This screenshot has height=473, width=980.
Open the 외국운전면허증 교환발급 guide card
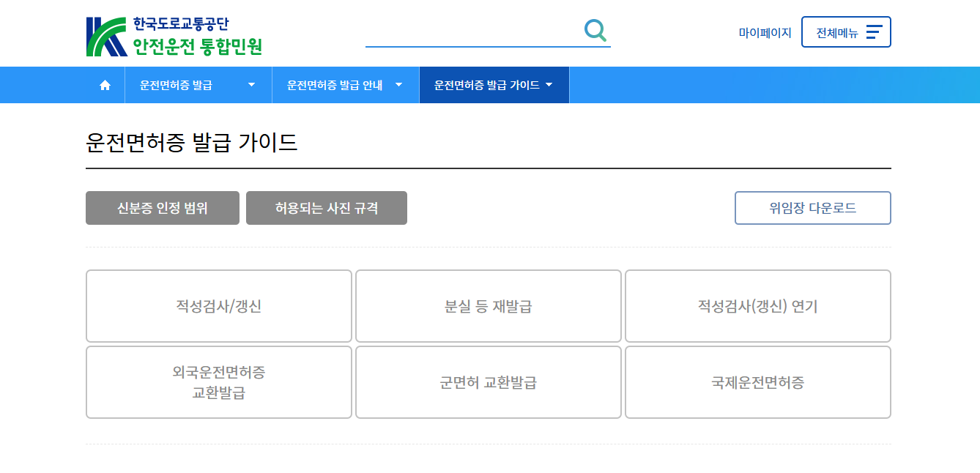[x=218, y=382]
